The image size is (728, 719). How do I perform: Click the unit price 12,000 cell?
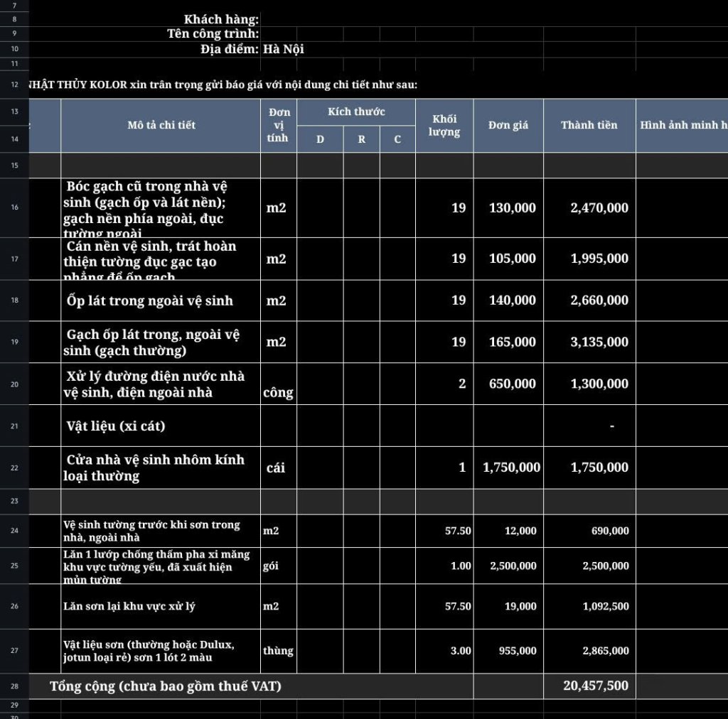(x=508, y=531)
